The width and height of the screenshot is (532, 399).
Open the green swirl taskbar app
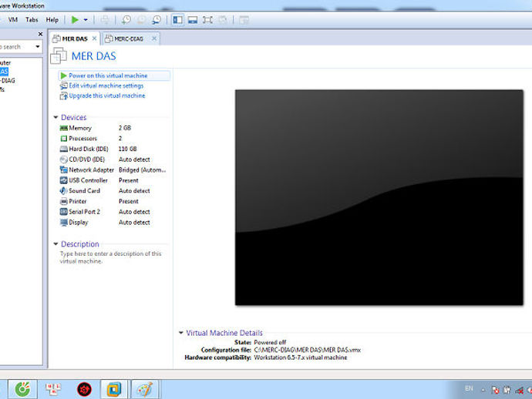22,389
